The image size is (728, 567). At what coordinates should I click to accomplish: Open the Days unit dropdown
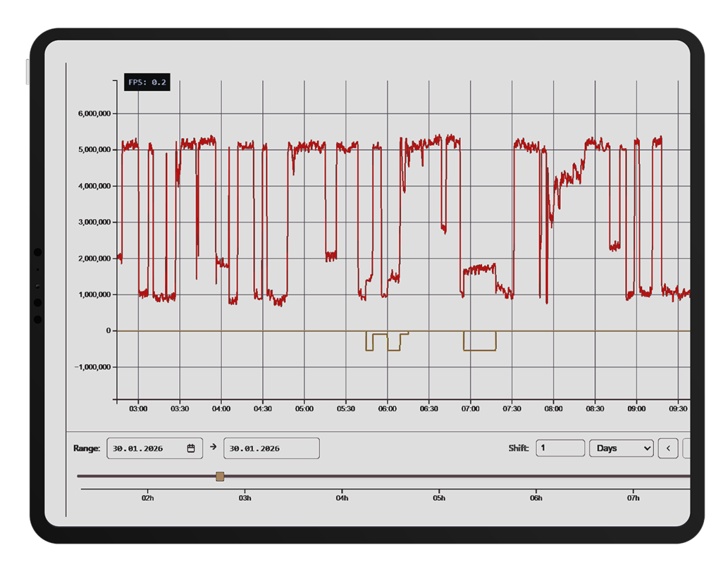point(621,448)
